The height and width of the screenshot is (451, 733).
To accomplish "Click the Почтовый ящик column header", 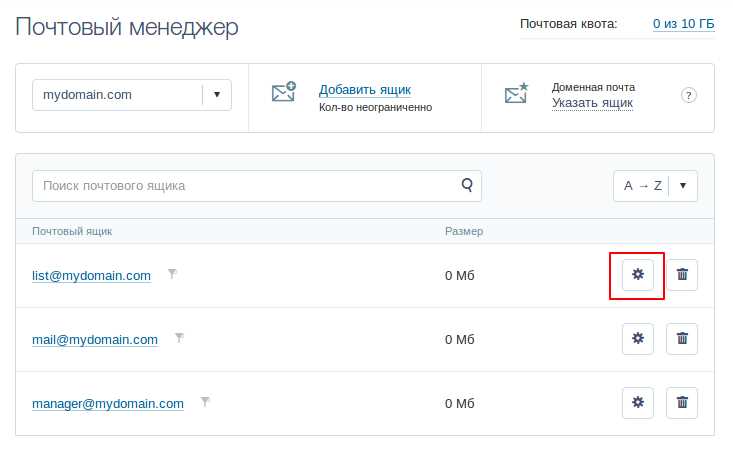I will (x=72, y=231).
